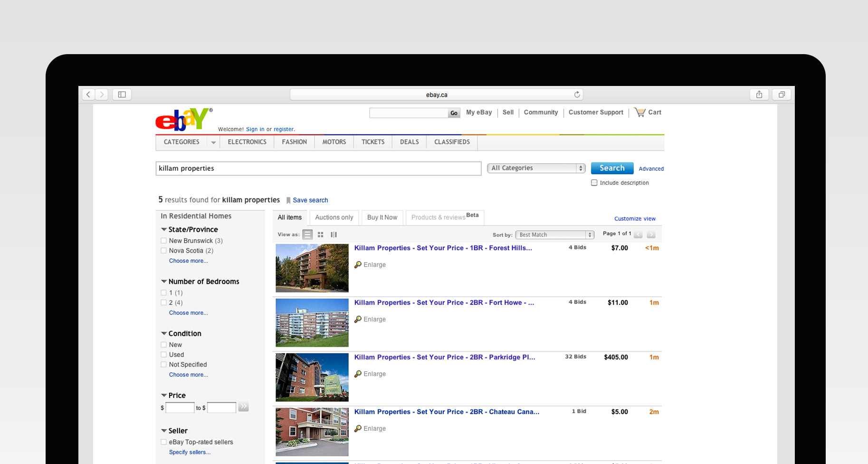Collapse the Condition filter section
The image size is (868, 464).
point(164,334)
